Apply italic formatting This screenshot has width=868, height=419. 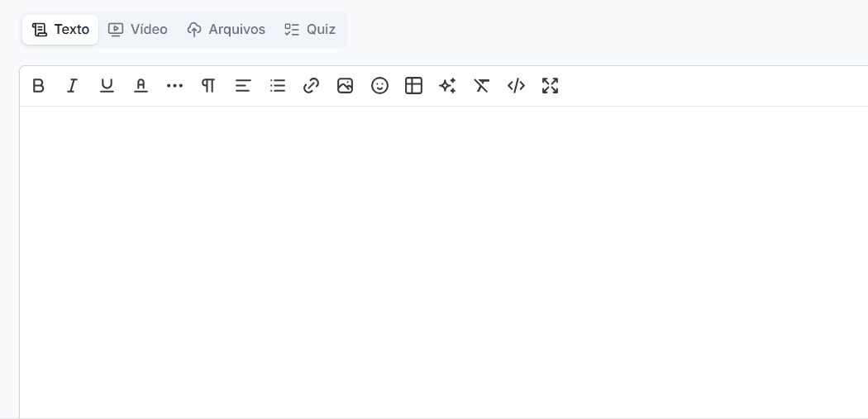tap(72, 86)
